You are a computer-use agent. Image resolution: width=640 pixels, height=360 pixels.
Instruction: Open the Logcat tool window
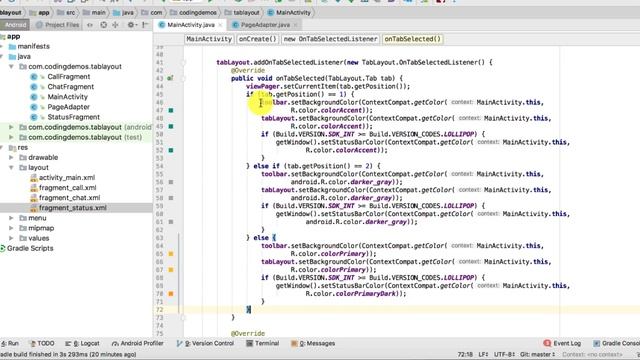[82, 343]
